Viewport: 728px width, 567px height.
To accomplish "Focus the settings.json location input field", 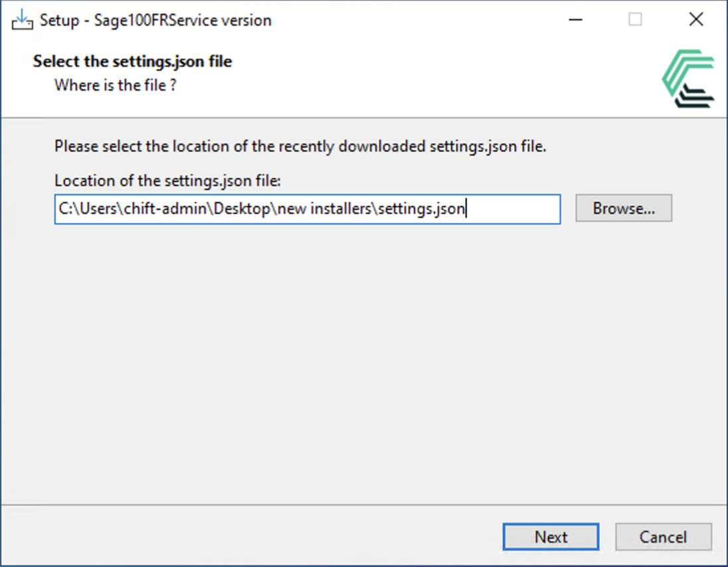I will tap(511, 209).
